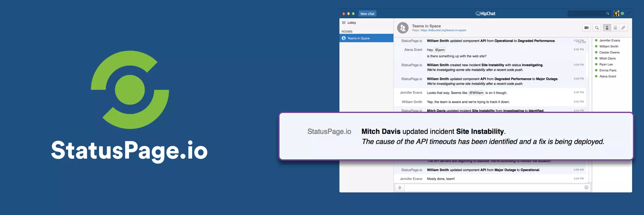Screen dimensions: 644x215
Task: Start a video call with camera icon
Action: click(x=586, y=28)
